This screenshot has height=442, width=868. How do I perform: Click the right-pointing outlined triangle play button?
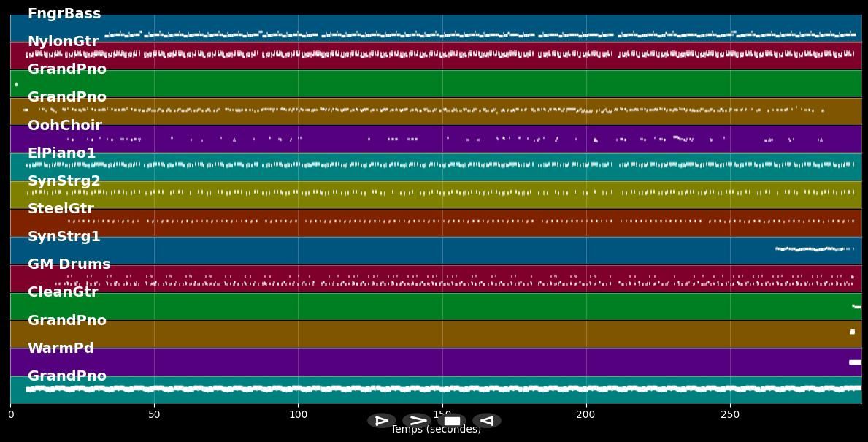[x=381, y=421]
